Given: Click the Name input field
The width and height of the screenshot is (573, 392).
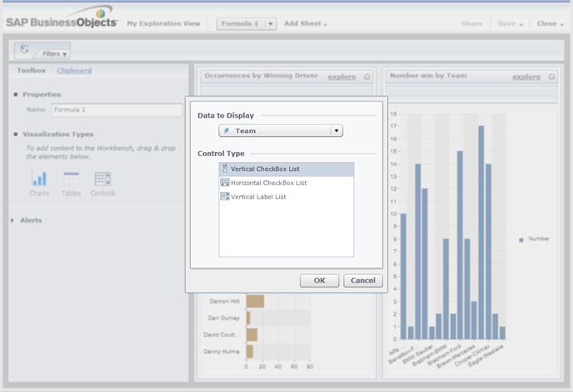Looking at the screenshot, I should [116, 110].
